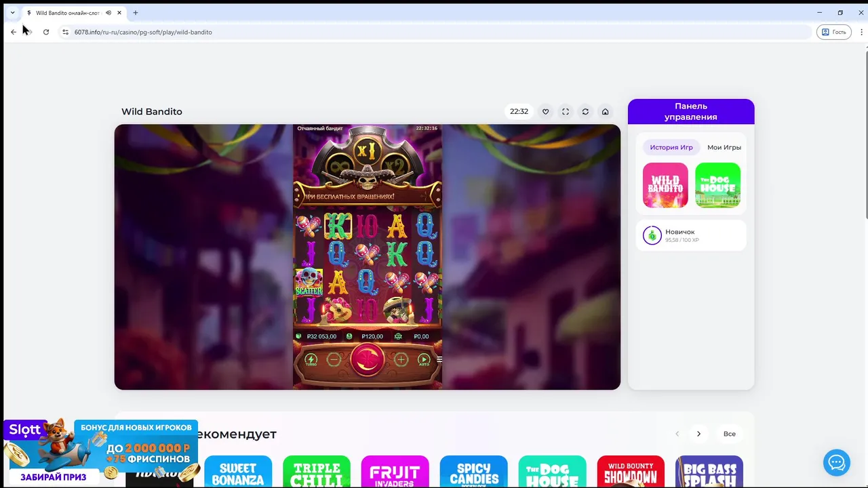
Task: Click the SCATTER symbol on the reels
Action: pos(309,282)
